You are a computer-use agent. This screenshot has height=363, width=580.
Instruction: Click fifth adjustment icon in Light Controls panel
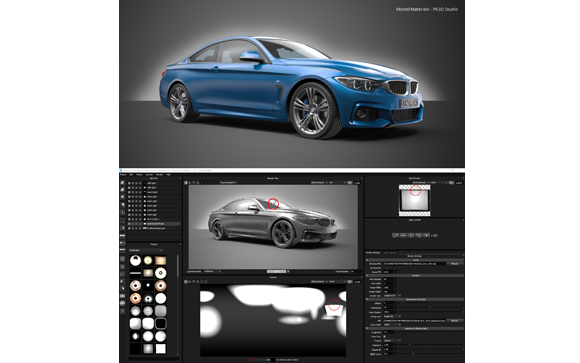(x=426, y=235)
